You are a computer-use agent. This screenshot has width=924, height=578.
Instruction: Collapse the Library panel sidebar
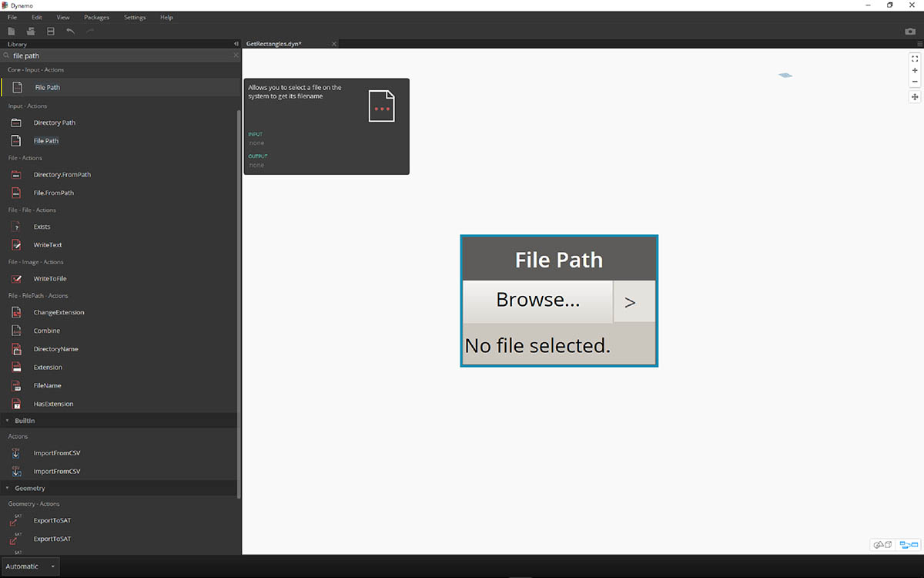[x=236, y=44]
